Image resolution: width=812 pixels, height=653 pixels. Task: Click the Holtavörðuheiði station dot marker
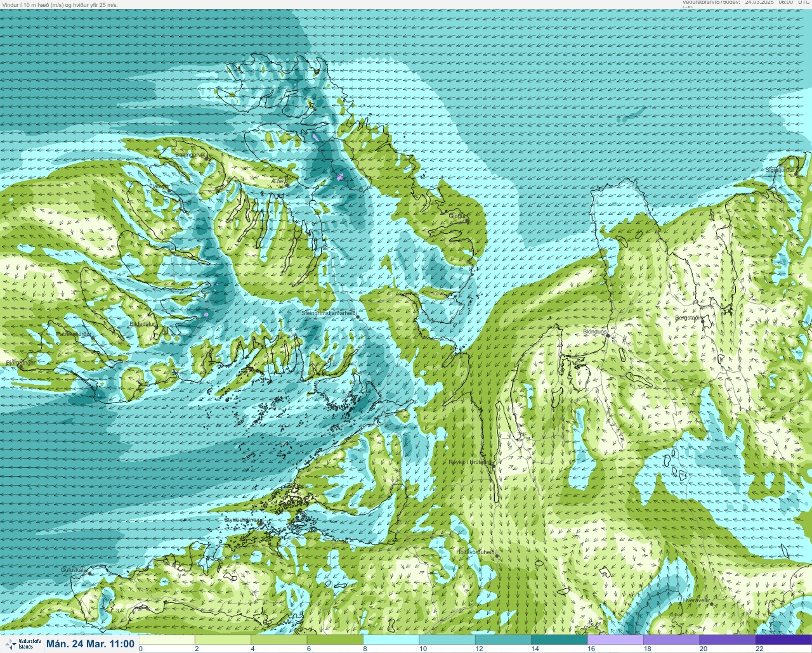coord(497,557)
